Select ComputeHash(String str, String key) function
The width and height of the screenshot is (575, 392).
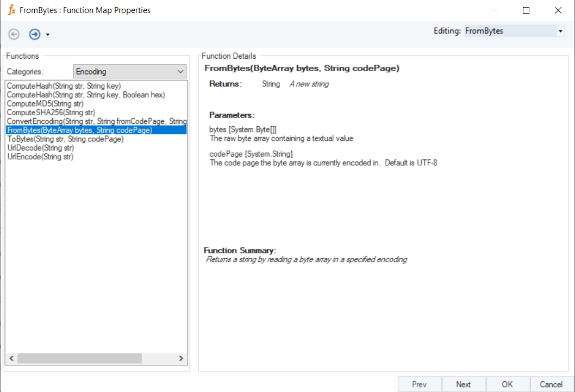[64, 86]
